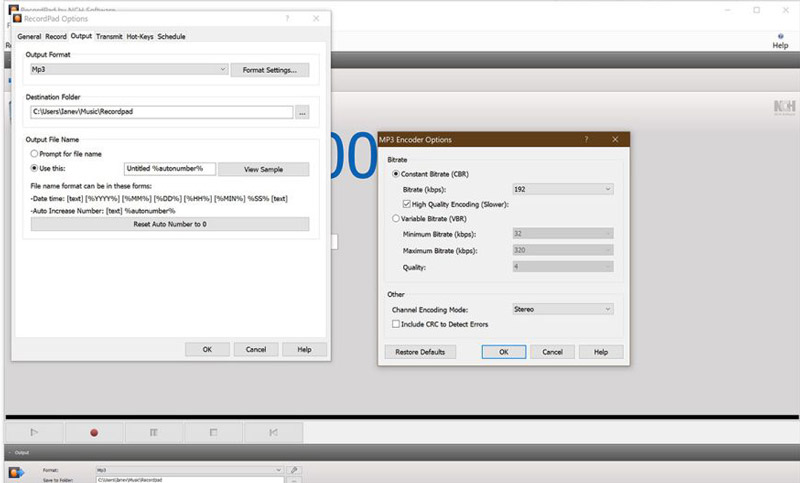Open the Maximum Bitrate dropdown
The image size is (800, 483).
click(x=563, y=250)
